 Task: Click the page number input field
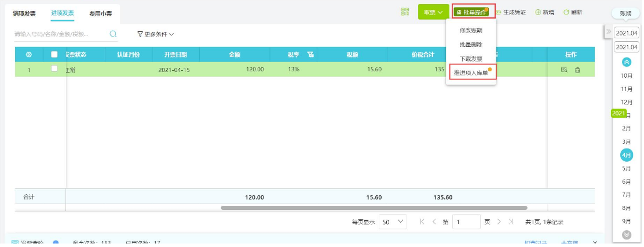pos(466,221)
